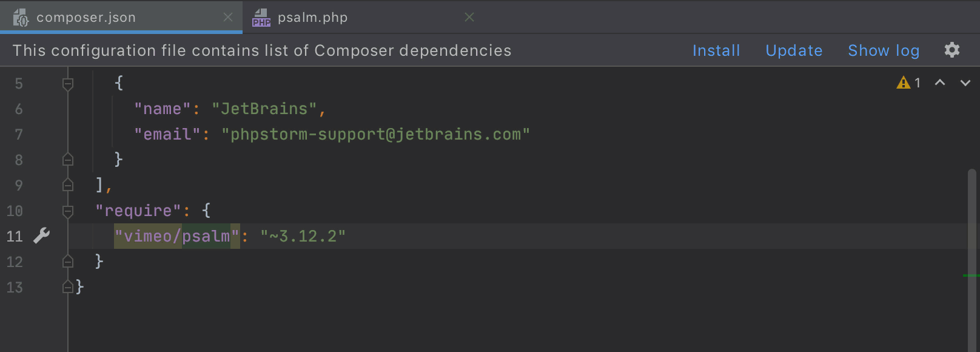Collapse the JetBrains author block at line 5

pyautogui.click(x=68, y=83)
